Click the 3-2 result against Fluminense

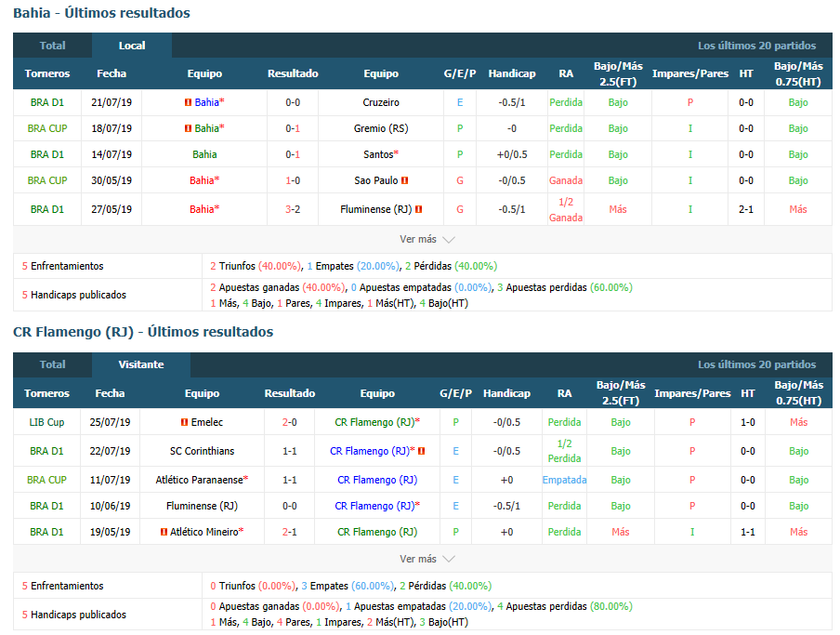point(293,209)
